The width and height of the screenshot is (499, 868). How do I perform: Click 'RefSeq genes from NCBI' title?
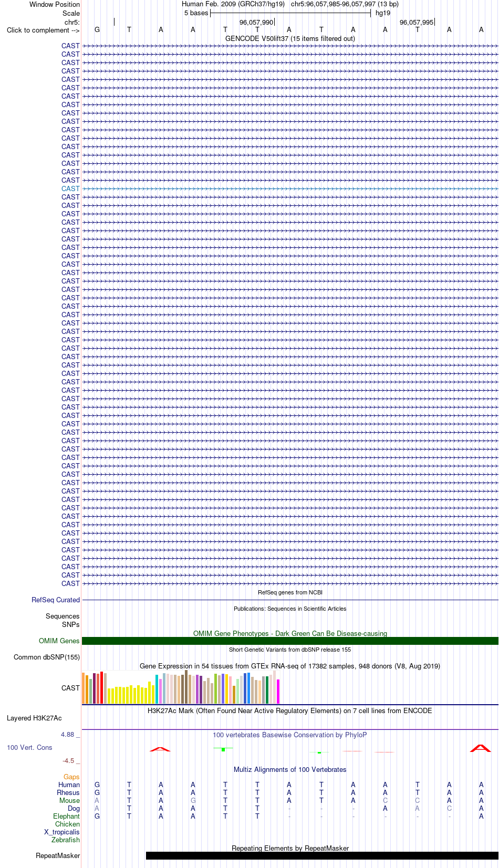290,592
